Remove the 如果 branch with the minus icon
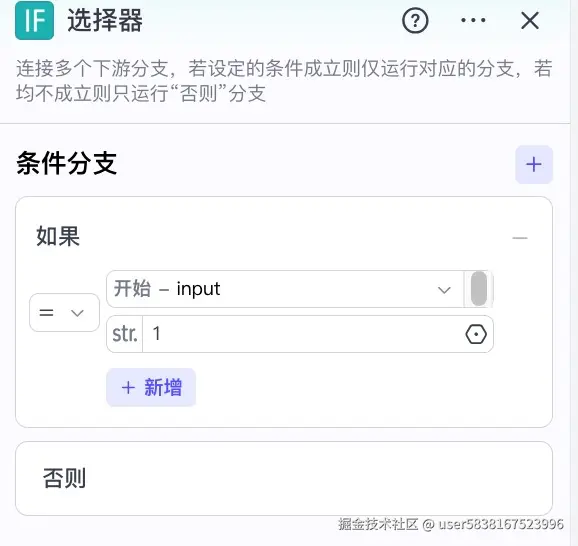This screenshot has width=578, height=546. click(520, 238)
